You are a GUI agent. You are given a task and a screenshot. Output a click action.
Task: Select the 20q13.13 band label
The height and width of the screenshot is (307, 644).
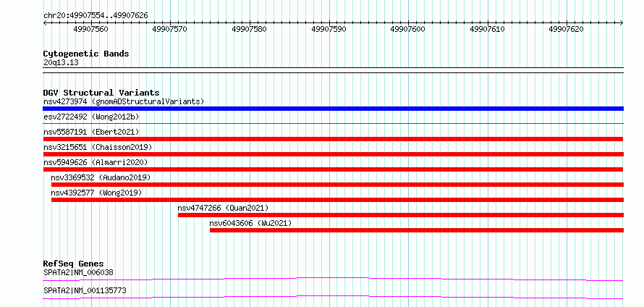[61, 63]
